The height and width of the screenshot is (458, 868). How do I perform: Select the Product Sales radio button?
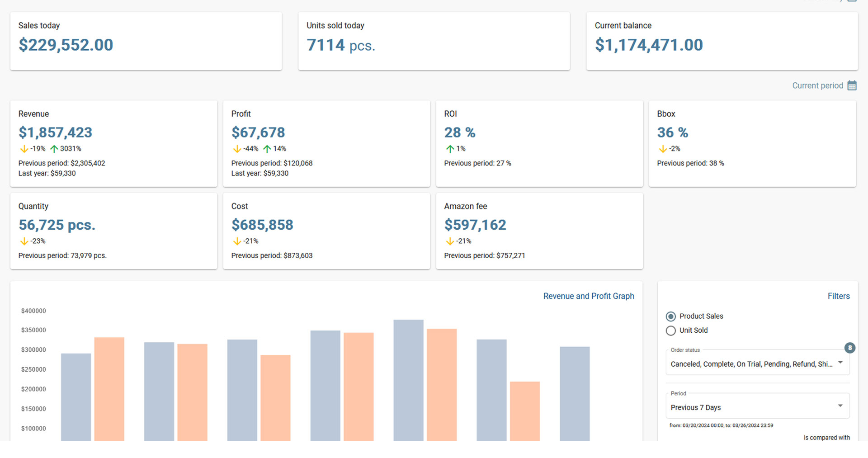pyautogui.click(x=671, y=316)
